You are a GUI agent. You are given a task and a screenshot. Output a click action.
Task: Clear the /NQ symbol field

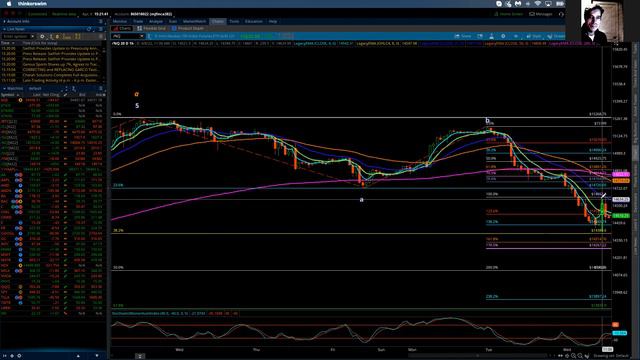click(x=142, y=36)
